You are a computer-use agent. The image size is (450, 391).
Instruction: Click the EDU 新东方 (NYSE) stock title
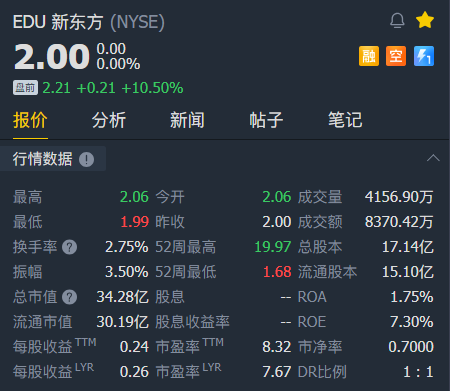89,22
